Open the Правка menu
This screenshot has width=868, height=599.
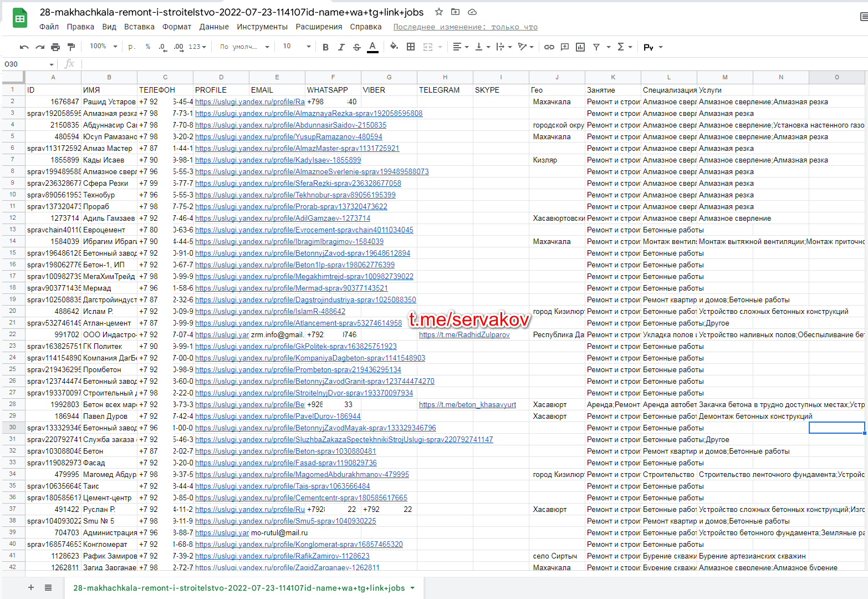click(x=80, y=27)
